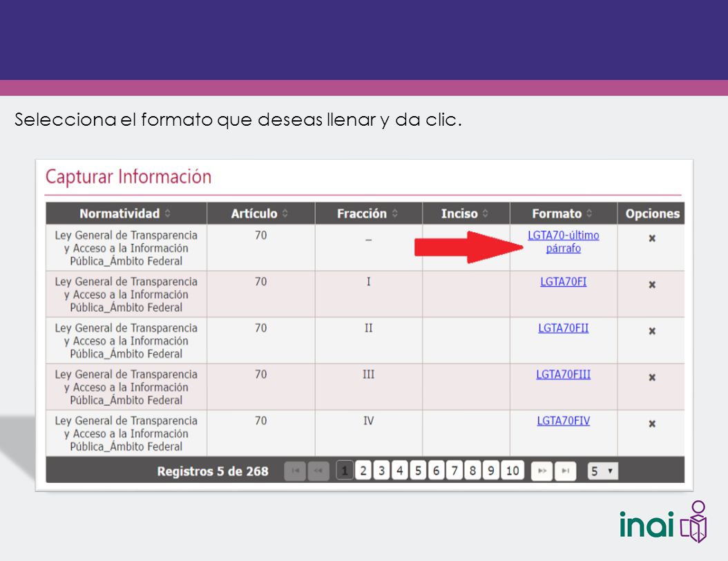Click the inai logo

point(663,522)
